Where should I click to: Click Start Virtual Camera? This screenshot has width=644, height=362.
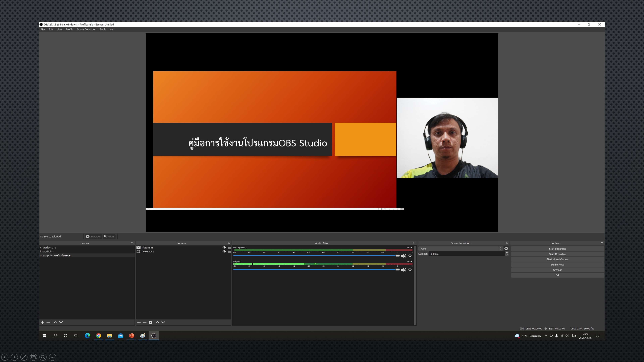coord(557,259)
